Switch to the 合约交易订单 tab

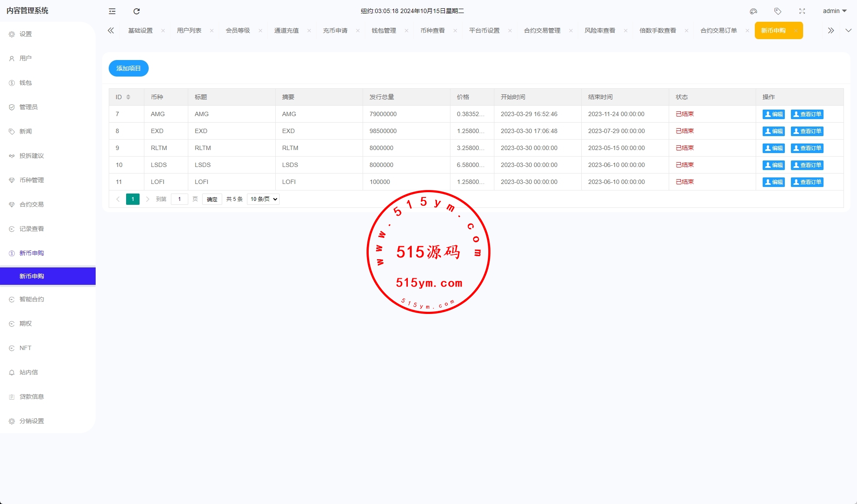pyautogui.click(x=718, y=30)
